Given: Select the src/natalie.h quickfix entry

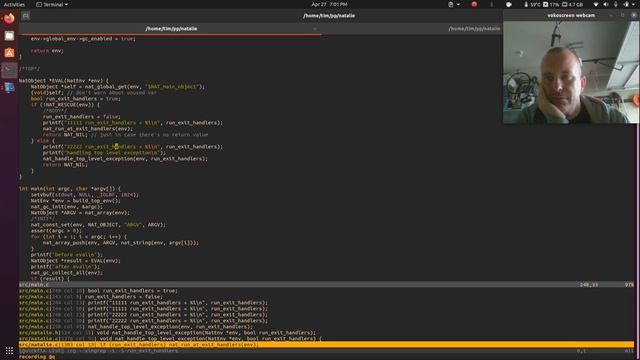Looking at the screenshot, I should (167, 333).
